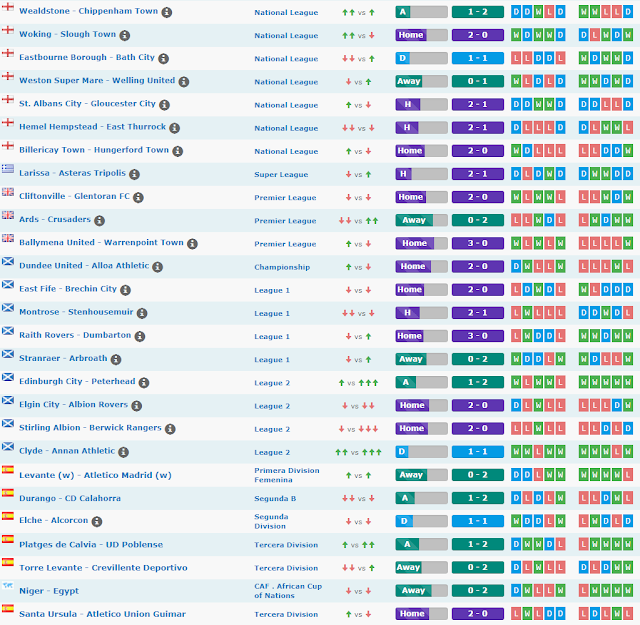Click Championship league link for Dundee United
The width and height of the screenshot is (640, 625).
282,267
